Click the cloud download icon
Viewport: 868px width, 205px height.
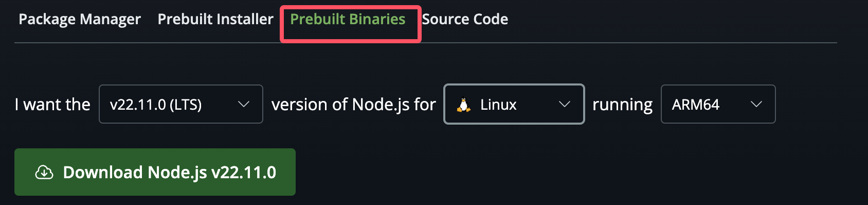[x=44, y=173]
